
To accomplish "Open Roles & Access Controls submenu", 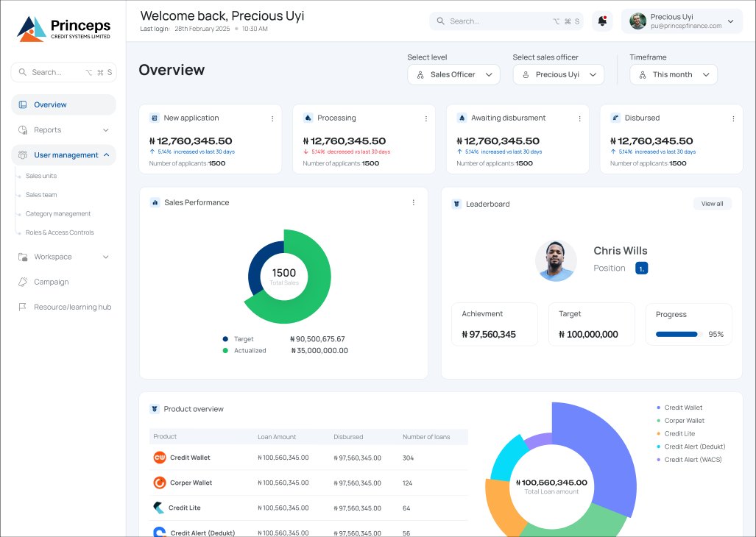I will pyautogui.click(x=60, y=232).
